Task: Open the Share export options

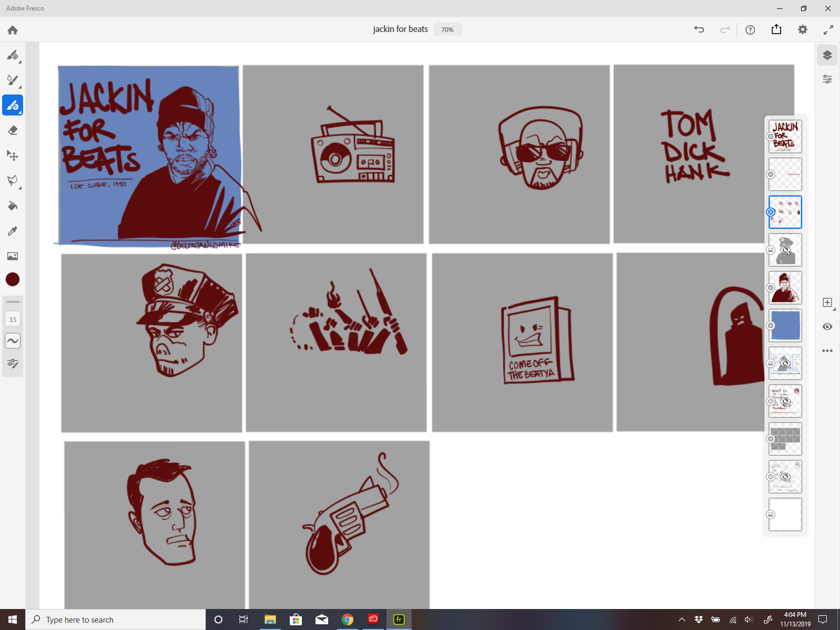Action: tap(776, 29)
